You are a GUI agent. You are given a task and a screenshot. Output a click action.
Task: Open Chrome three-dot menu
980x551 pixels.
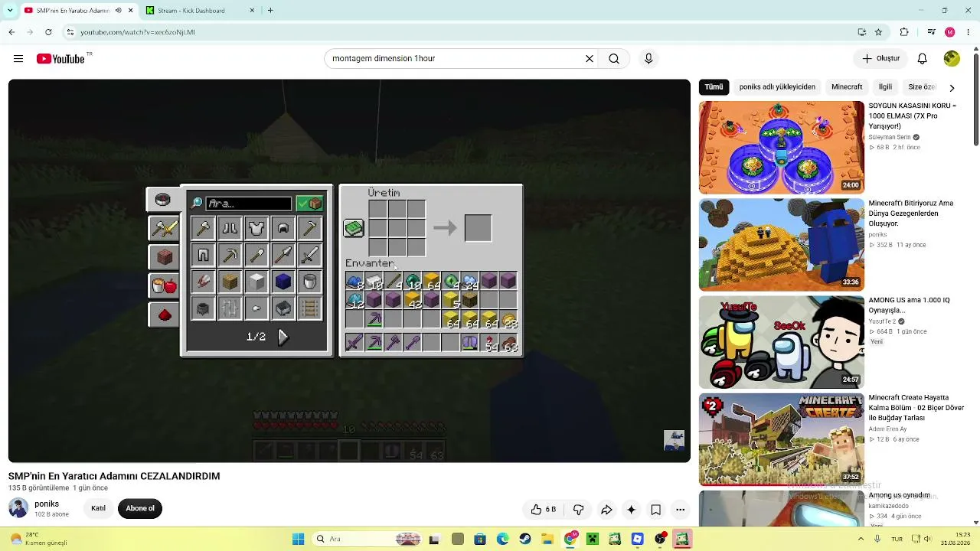[969, 32]
